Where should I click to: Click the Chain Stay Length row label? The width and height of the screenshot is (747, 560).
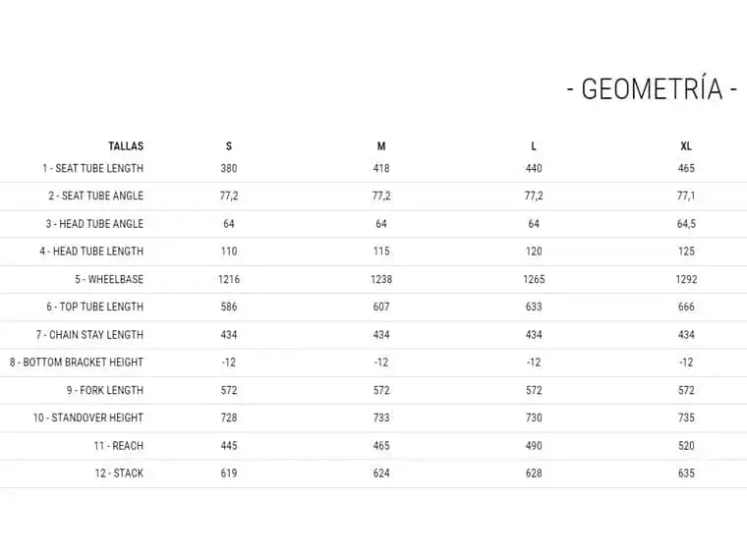click(89, 335)
